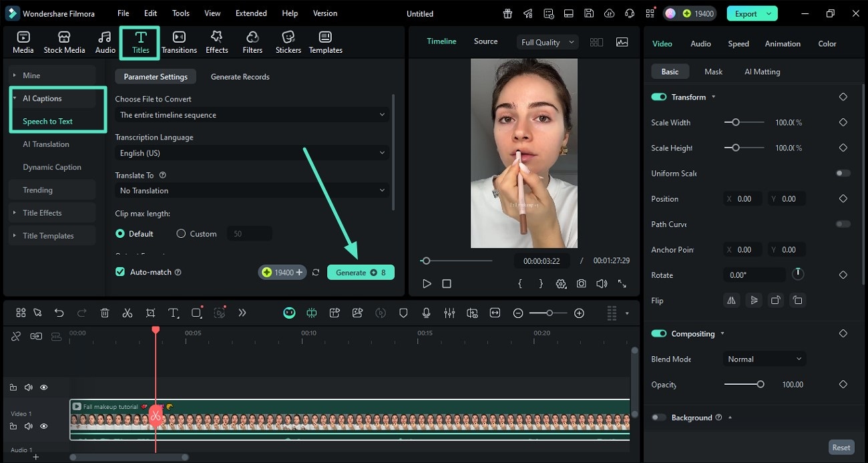Open the Tools menu
The width and height of the screenshot is (868, 463).
(180, 13)
